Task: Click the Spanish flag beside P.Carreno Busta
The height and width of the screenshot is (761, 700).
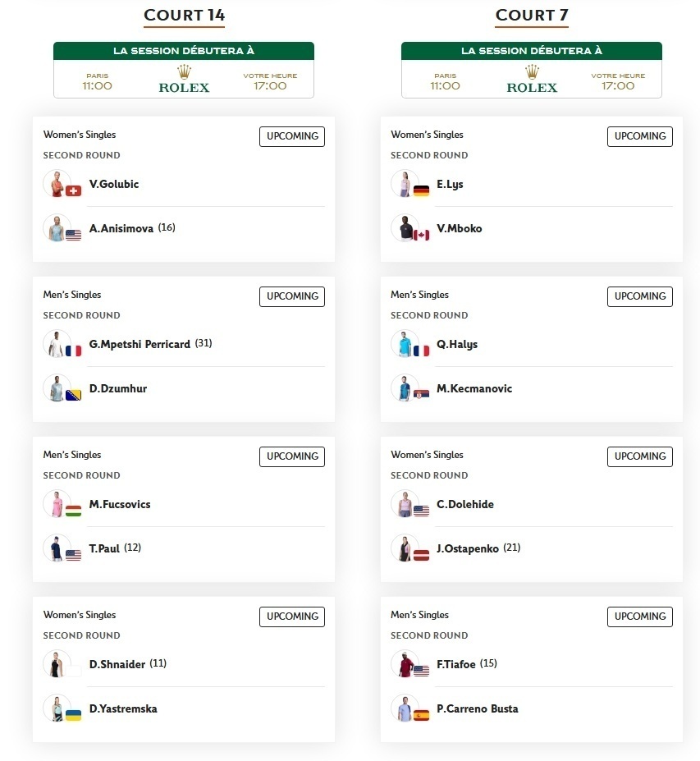Action: pyautogui.click(x=422, y=715)
